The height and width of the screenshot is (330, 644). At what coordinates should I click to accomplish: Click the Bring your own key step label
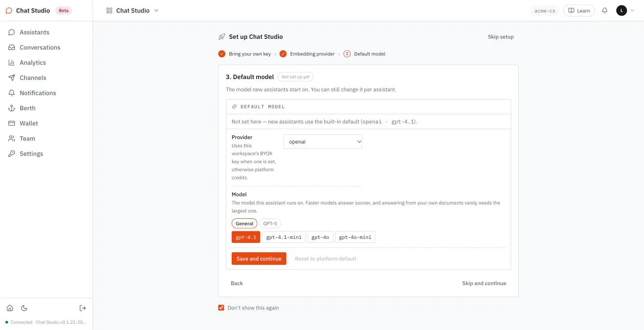(250, 54)
